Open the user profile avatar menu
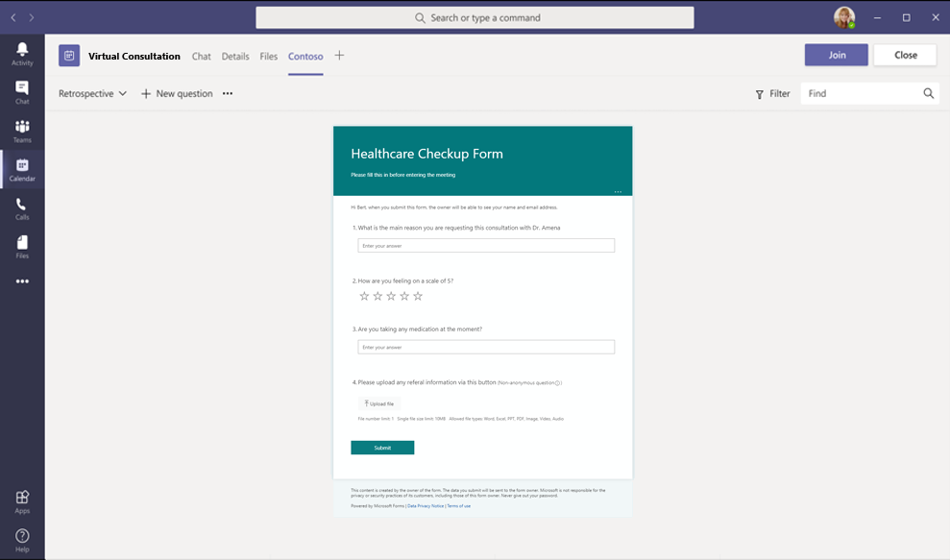This screenshot has width=950, height=560. [844, 17]
